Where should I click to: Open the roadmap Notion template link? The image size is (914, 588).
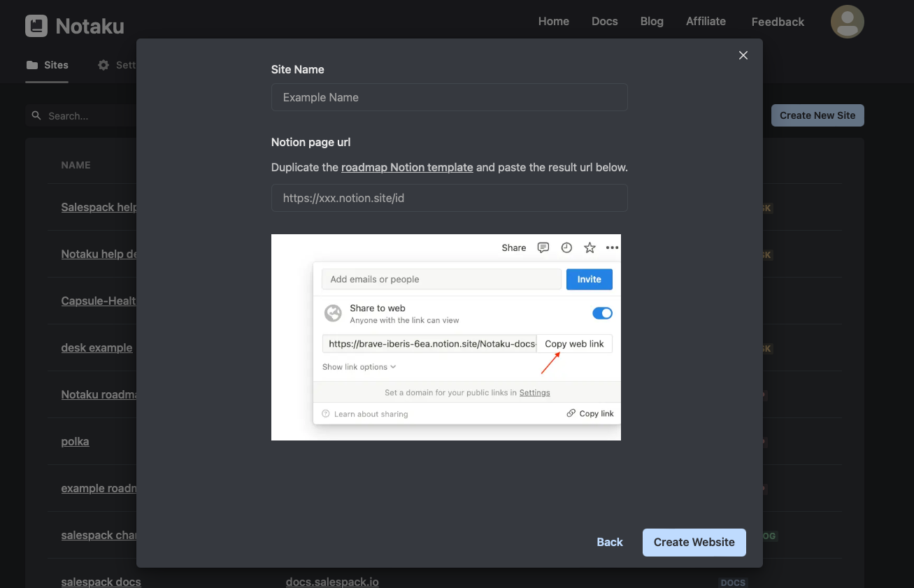tap(407, 168)
